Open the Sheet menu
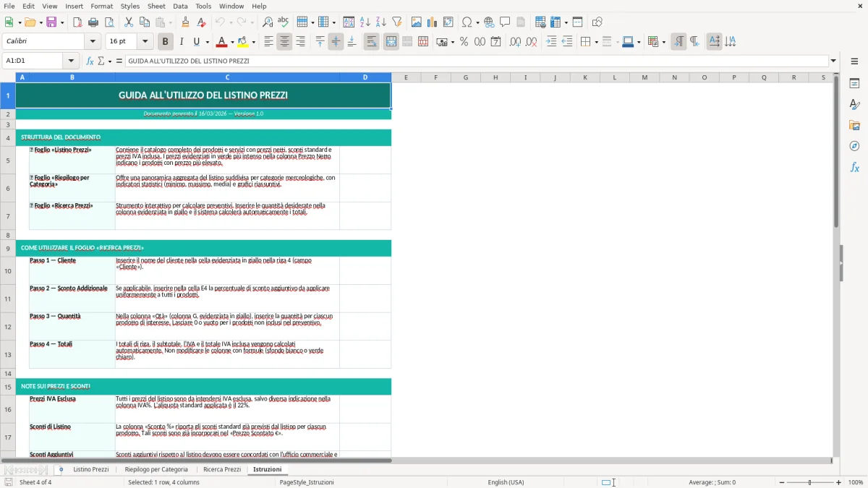This screenshot has width=868, height=488. coord(156,6)
